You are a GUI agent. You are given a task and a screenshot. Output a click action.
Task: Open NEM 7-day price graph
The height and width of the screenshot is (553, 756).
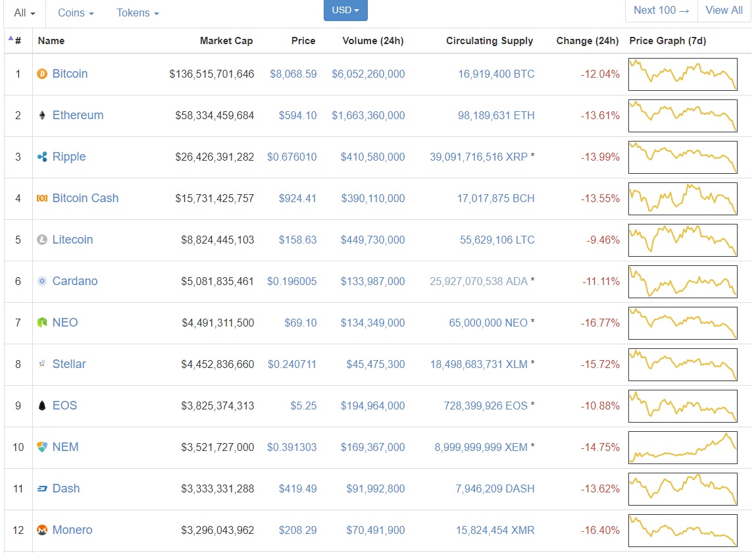coord(683,448)
